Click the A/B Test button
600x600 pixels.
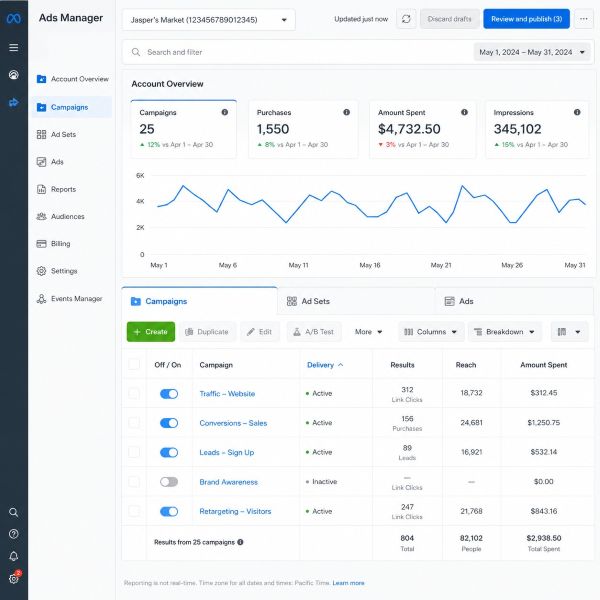click(x=314, y=332)
